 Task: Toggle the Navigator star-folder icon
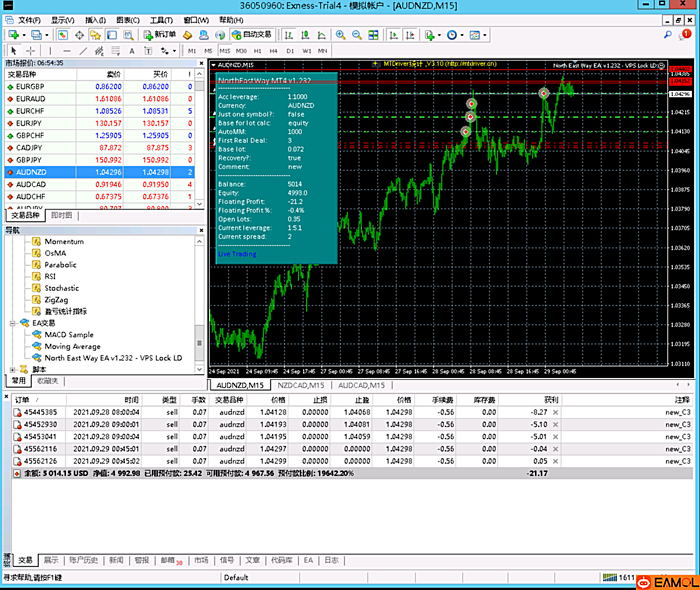click(x=96, y=35)
